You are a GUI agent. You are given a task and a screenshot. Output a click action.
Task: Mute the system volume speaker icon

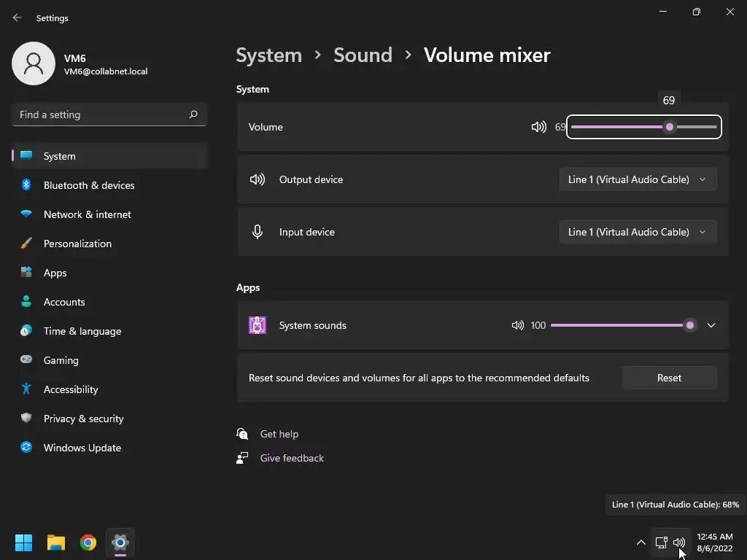point(538,127)
